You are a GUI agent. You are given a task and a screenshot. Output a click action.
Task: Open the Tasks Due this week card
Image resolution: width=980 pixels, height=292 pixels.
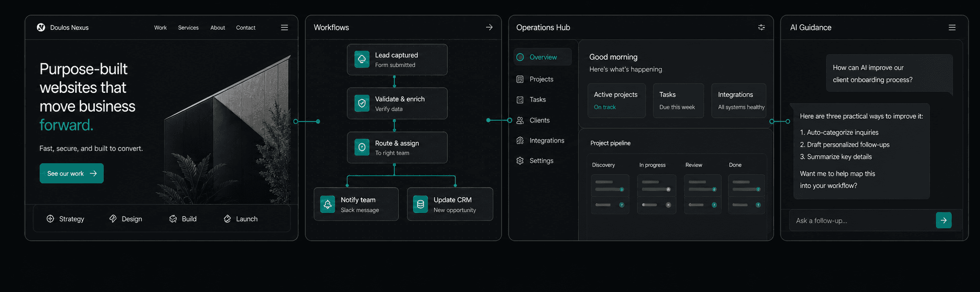(x=679, y=101)
